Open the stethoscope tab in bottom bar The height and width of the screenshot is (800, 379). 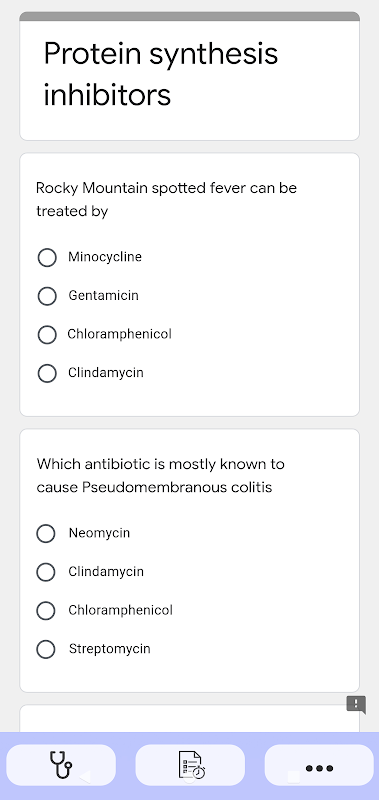[61, 765]
